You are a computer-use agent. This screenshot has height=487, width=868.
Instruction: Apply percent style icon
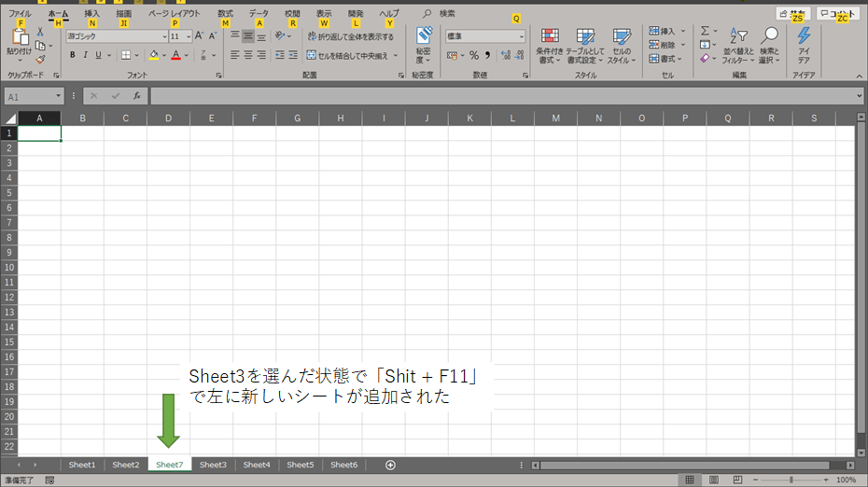point(474,55)
